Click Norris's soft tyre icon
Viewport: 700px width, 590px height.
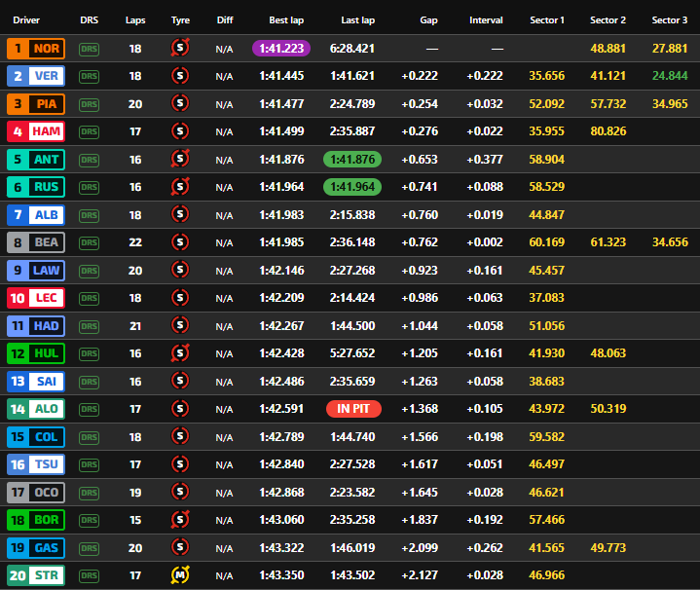coord(180,48)
